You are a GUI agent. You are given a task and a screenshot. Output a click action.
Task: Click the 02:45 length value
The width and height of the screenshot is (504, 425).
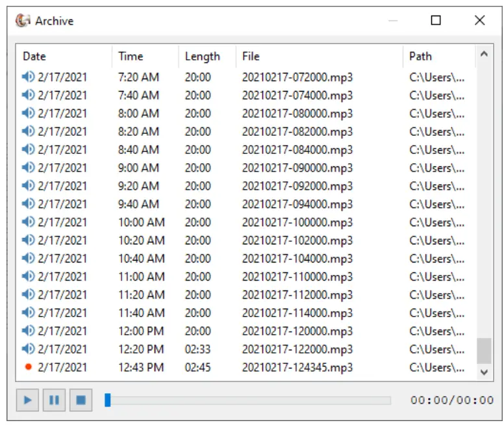tap(197, 367)
